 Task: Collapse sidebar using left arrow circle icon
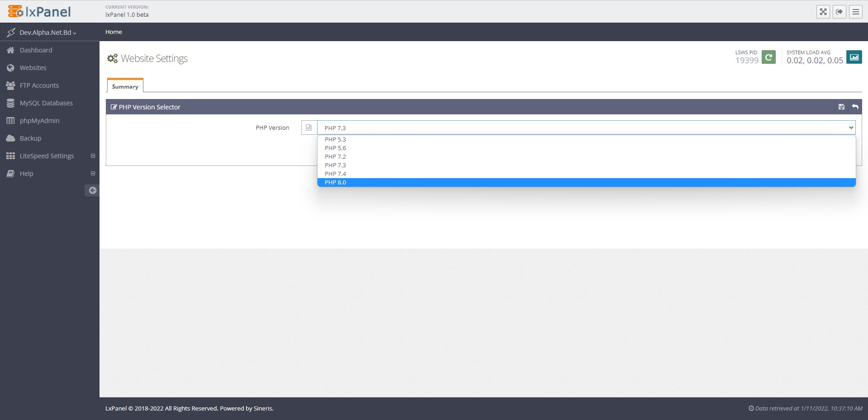coord(92,190)
